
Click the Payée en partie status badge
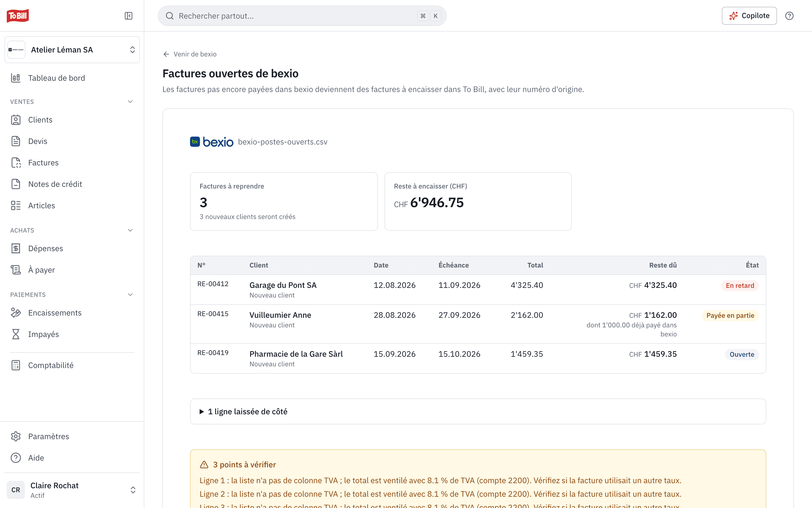click(730, 316)
